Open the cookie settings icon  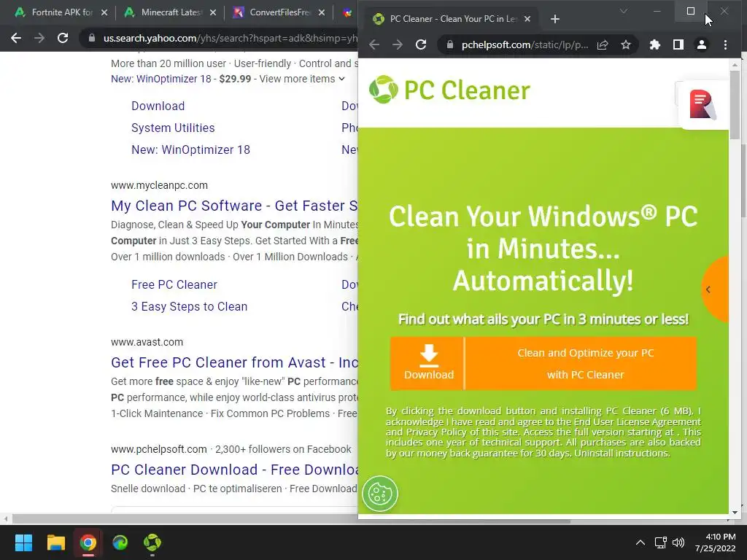coord(379,494)
